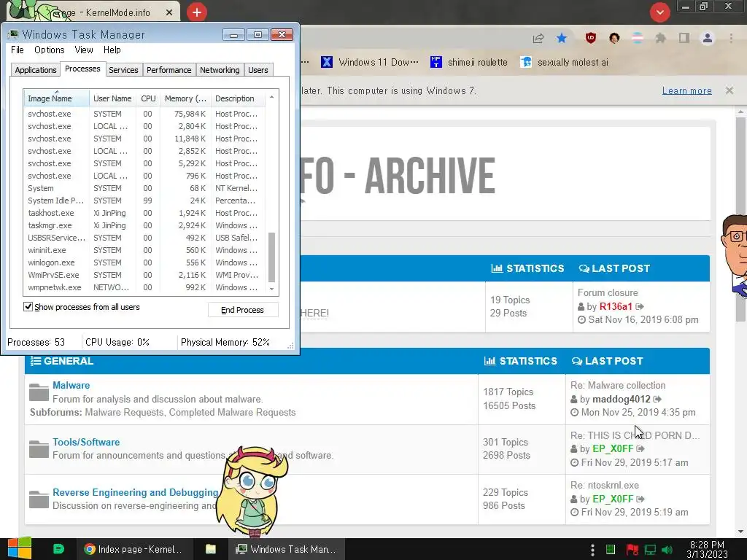Viewport: 747px width, 560px height.
Task: Click the volume speaker tray icon
Action: (667, 550)
